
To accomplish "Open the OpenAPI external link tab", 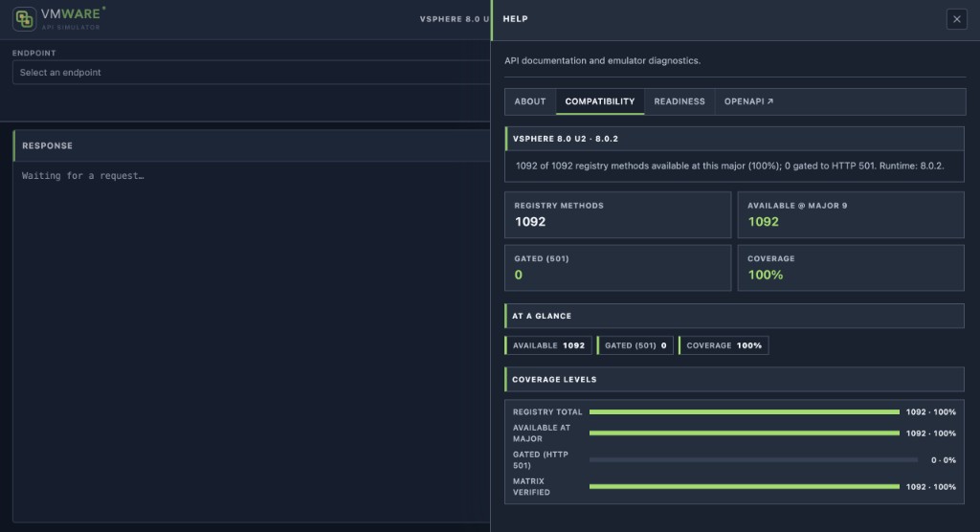I will 748,101.
